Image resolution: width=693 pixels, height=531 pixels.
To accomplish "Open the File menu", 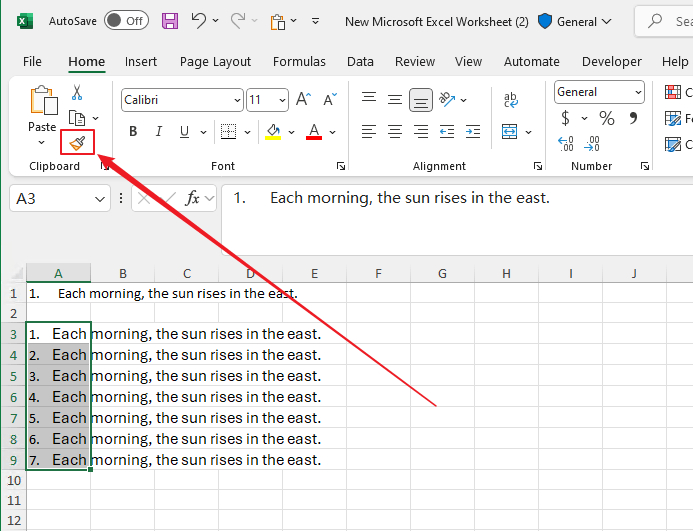I will point(32,62).
